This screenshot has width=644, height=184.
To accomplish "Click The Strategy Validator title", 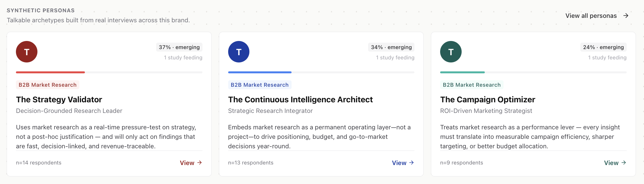I will (59, 100).
